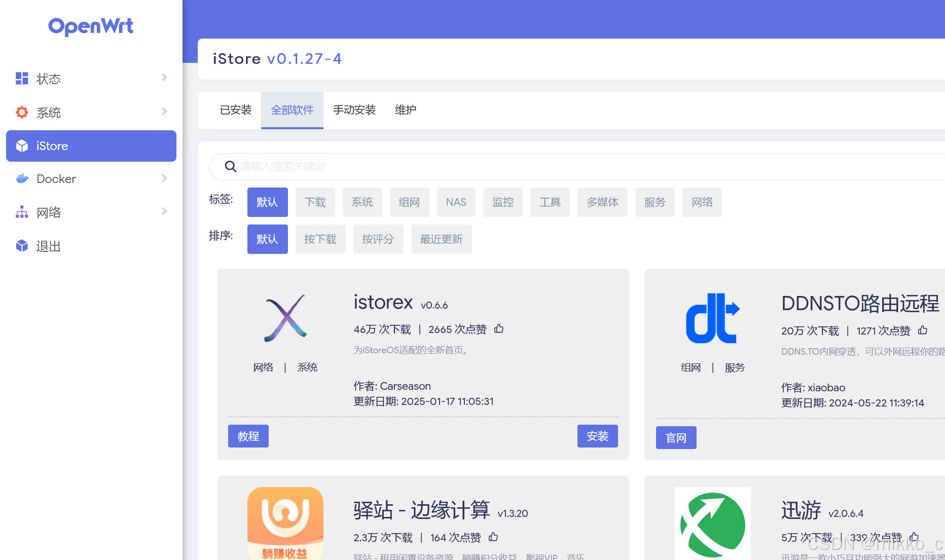Click the search magnifier icon
This screenshot has width=945, height=560.
230,166
